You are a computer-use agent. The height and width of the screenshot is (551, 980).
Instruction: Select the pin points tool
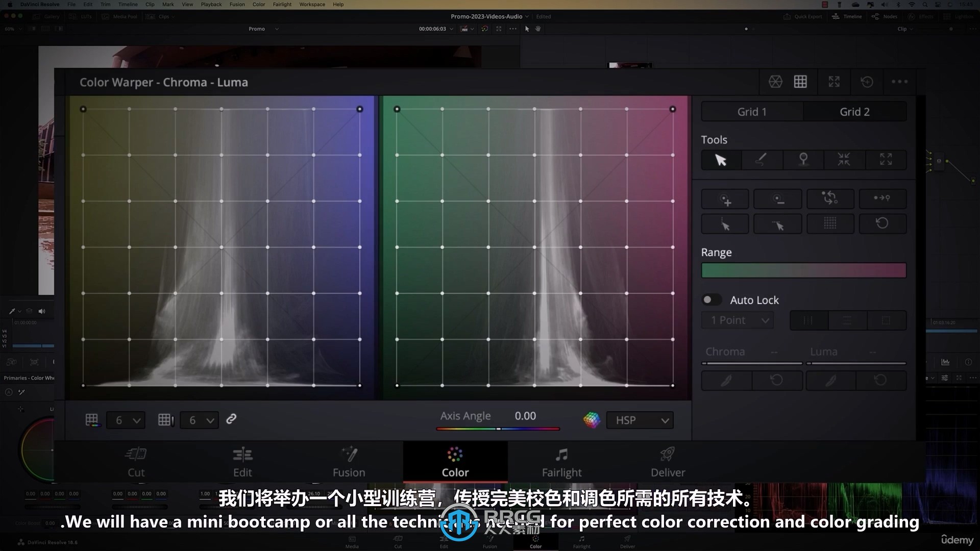point(803,160)
